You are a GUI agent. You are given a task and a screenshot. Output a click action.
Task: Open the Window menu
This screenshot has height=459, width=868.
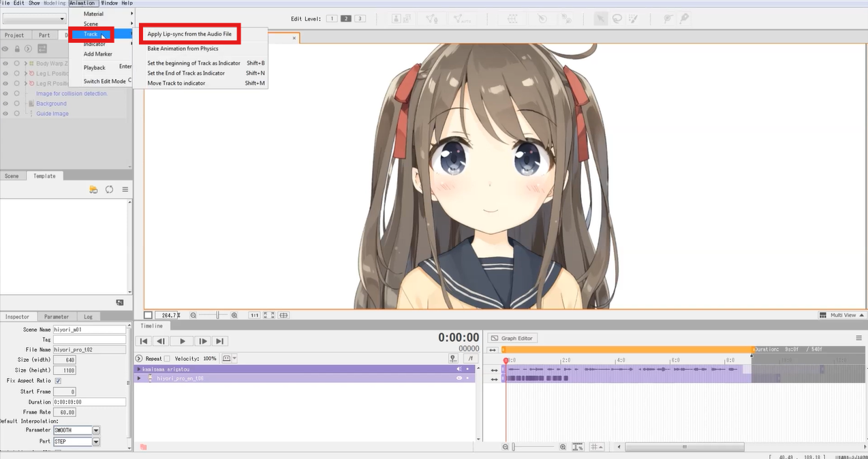tap(109, 3)
